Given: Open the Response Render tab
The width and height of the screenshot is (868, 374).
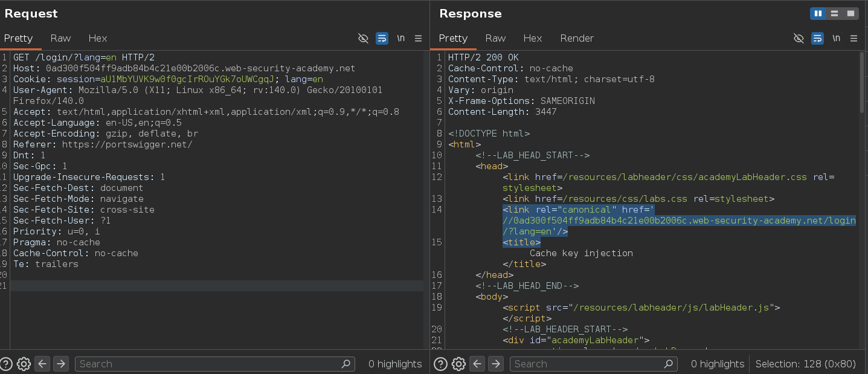Looking at the screenshot, I should (577, 38).
